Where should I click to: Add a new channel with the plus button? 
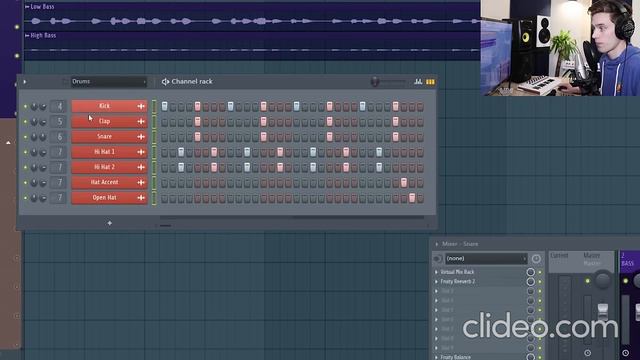point(109,223)
